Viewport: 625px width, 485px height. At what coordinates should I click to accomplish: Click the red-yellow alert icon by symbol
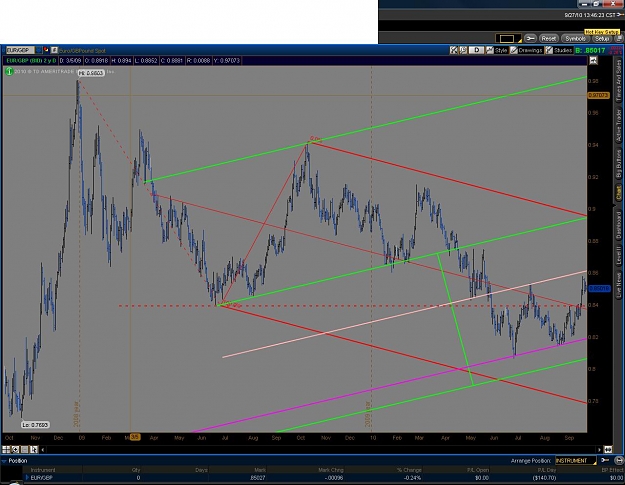46,50
